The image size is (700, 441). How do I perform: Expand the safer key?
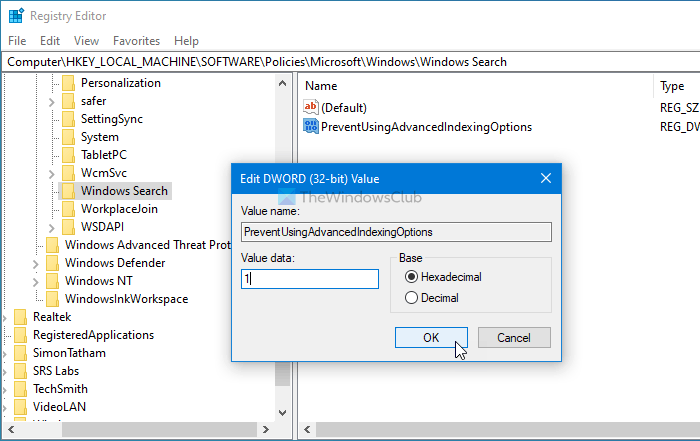(x=51, y=102)
